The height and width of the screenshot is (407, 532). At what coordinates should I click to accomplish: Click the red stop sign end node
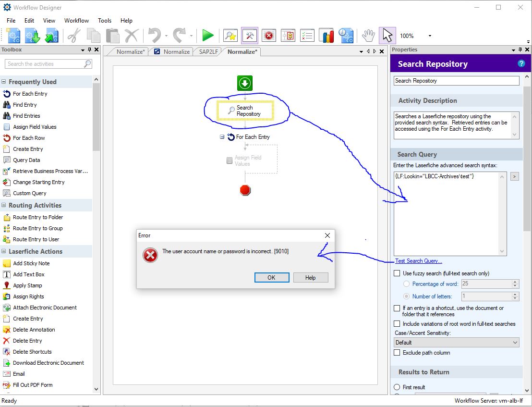245,190
